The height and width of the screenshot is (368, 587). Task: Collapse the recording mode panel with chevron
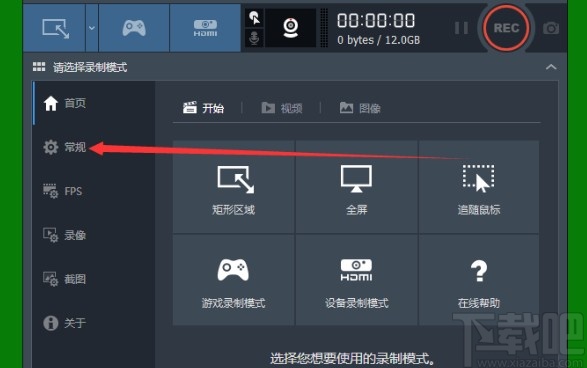coord(551,67)
